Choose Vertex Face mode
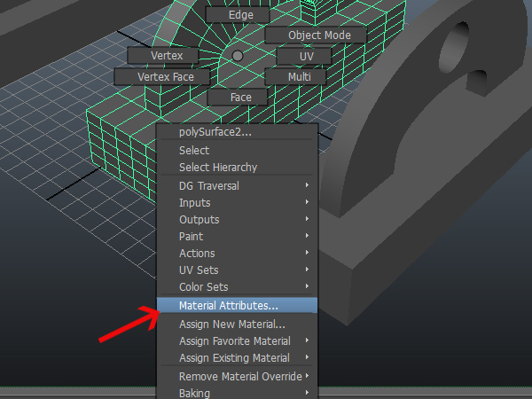The image size is (532, 399). pos(162,76)
